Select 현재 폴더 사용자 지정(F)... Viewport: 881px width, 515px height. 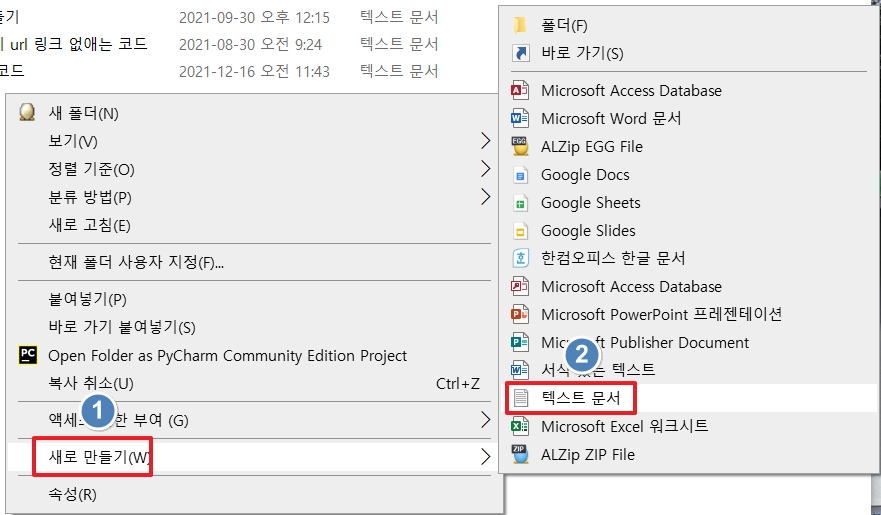coord(136,262)
